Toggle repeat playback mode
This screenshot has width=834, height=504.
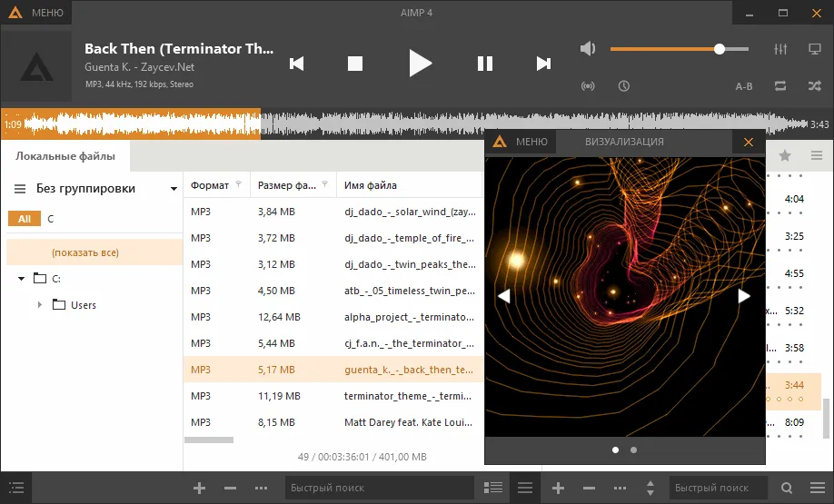pyautogui.click(x=780, y=85)
